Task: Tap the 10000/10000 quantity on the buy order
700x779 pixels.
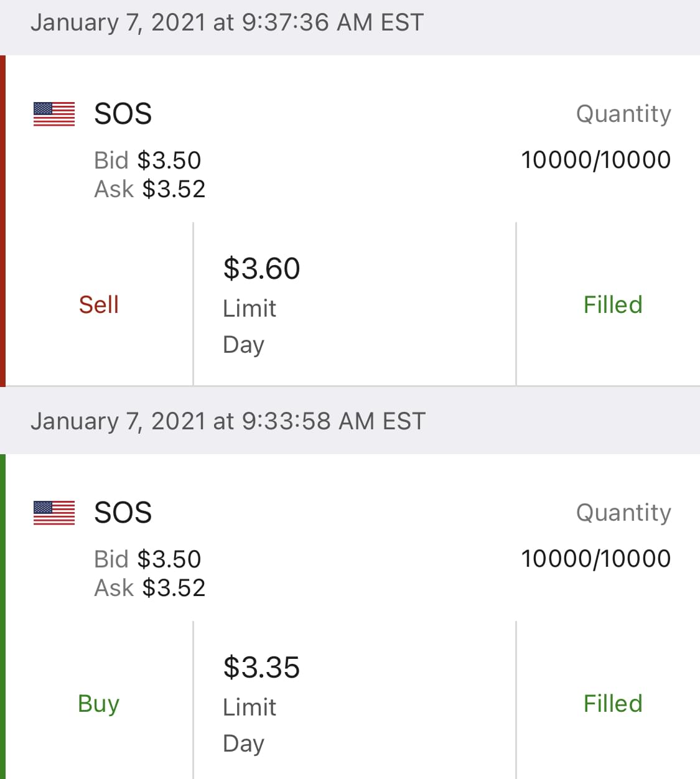Action: [595, 559]
